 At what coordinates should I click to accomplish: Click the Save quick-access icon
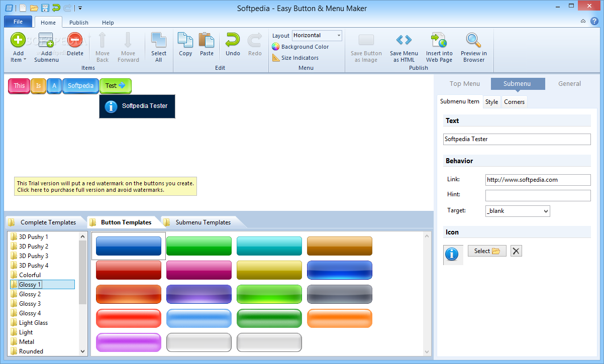point(45,8)
